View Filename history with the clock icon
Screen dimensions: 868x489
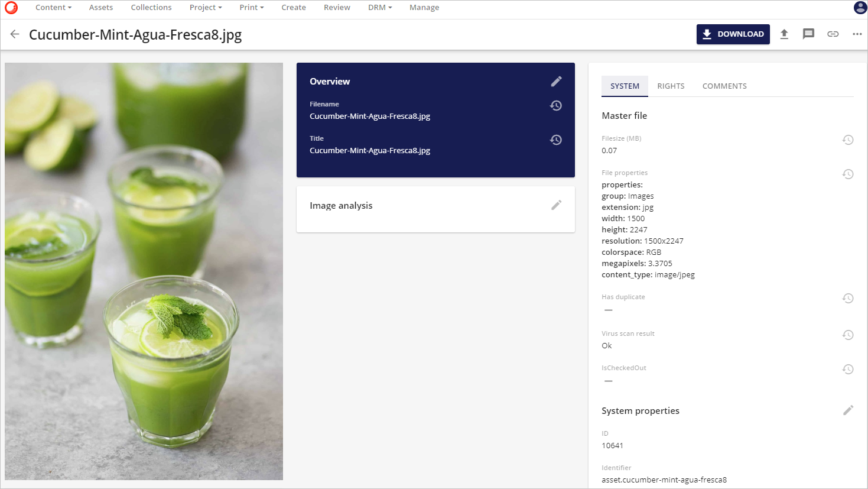556,105
